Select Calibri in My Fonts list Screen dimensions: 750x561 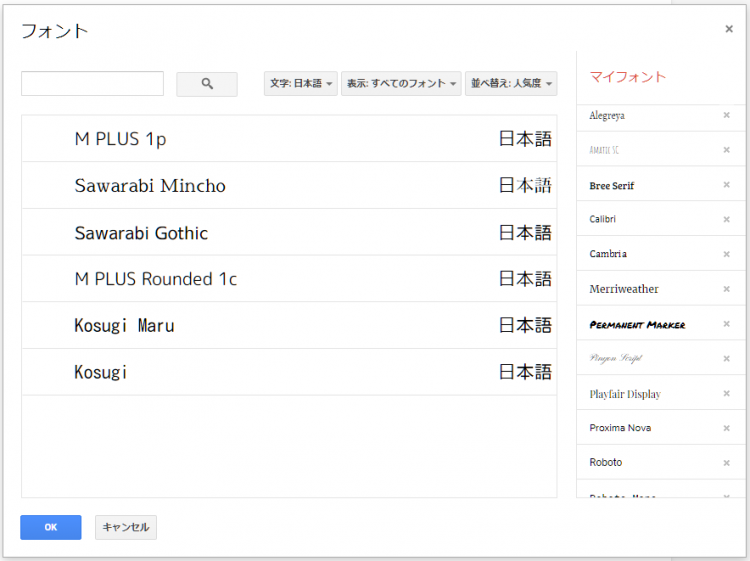click(603, 219)
